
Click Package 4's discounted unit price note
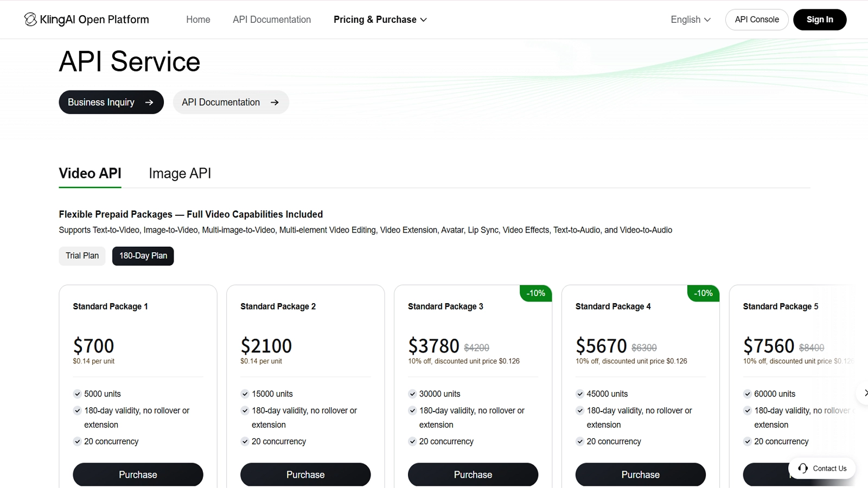tap(631, 361)
